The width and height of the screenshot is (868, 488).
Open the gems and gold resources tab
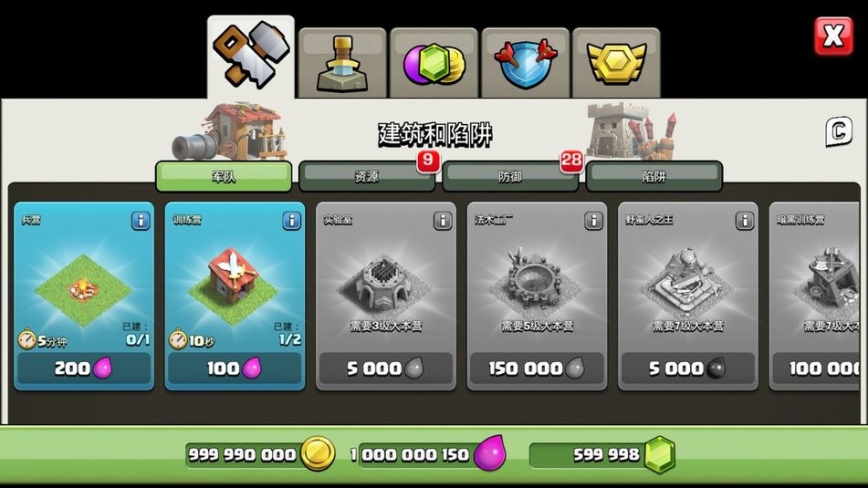tap(434, 63)
